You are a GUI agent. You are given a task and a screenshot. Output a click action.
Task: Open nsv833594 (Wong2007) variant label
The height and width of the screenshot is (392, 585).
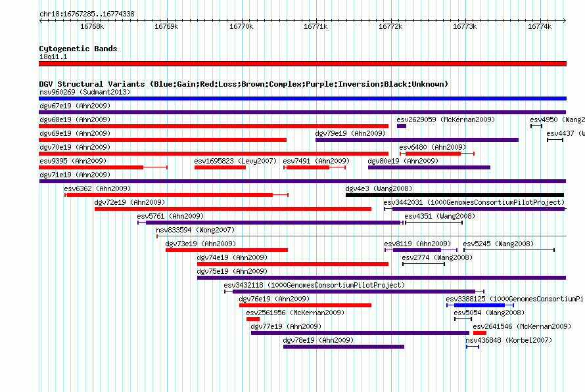pyautogui.click(x=195, y=230)
